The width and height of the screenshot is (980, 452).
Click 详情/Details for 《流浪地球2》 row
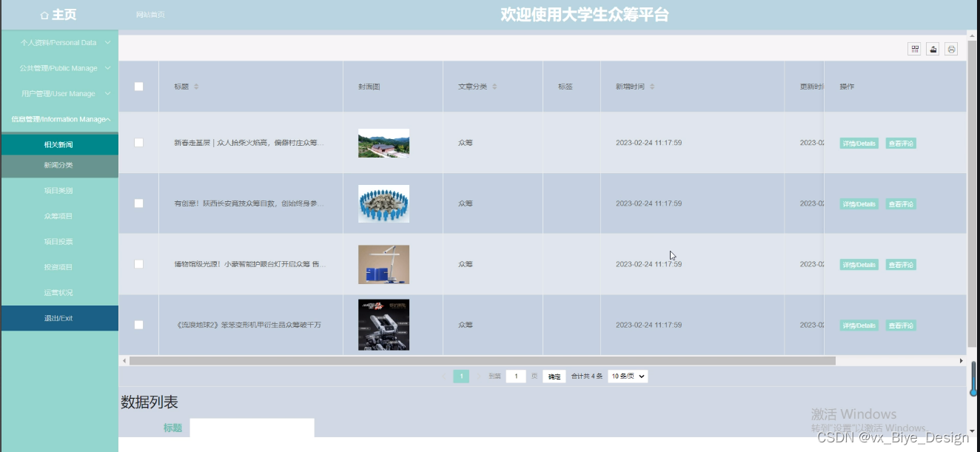point(859,325)
